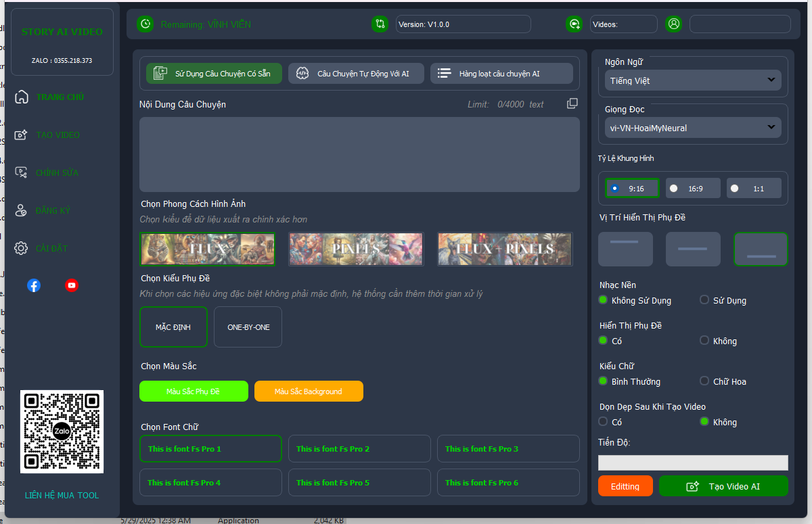Click the orange Editting button
812x524 pixels.
tap(625, 486)
